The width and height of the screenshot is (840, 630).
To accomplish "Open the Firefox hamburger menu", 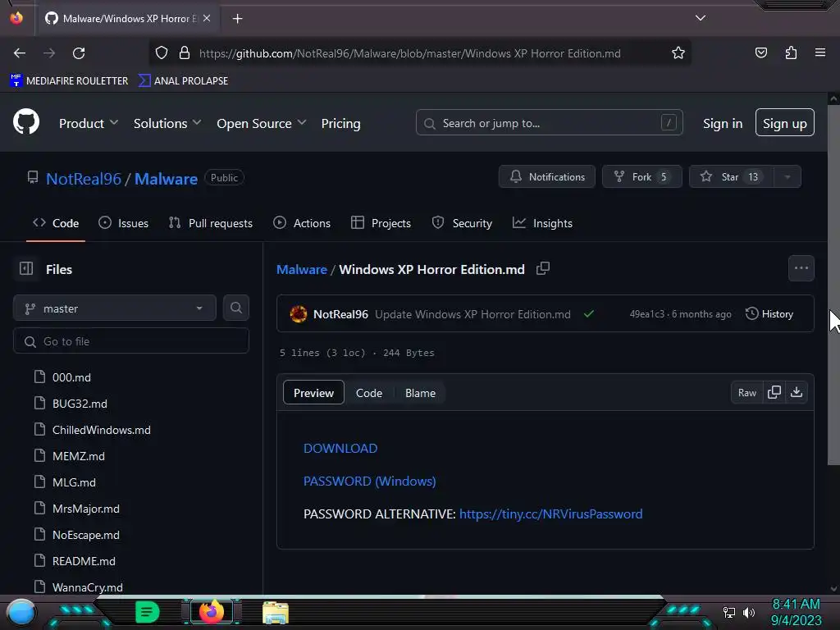I will 819,52.
